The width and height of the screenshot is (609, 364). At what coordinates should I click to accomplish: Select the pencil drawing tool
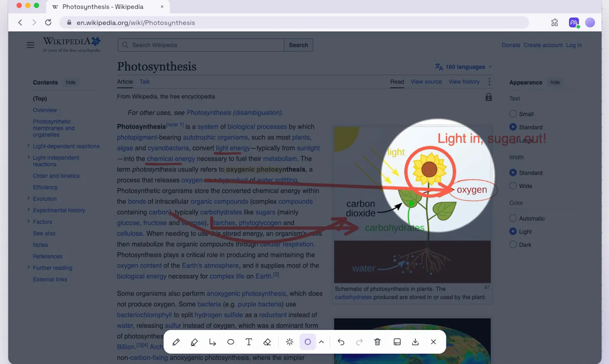[x=176, y=342]
